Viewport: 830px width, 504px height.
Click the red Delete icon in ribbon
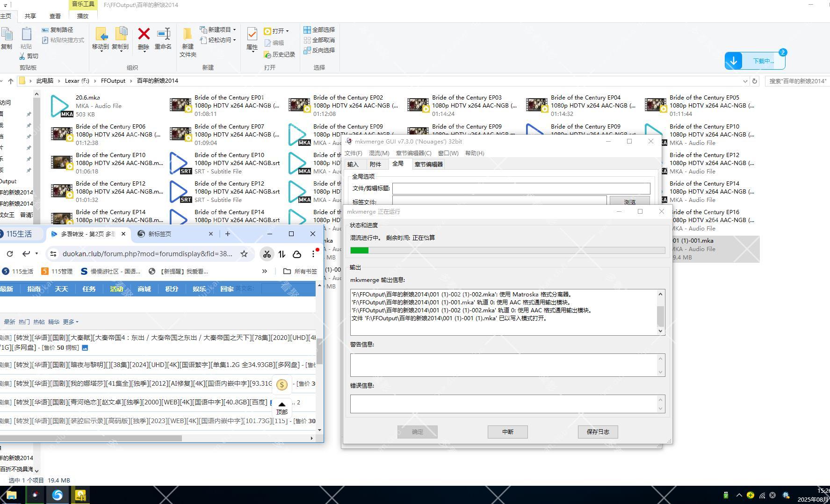pos(144,35)
